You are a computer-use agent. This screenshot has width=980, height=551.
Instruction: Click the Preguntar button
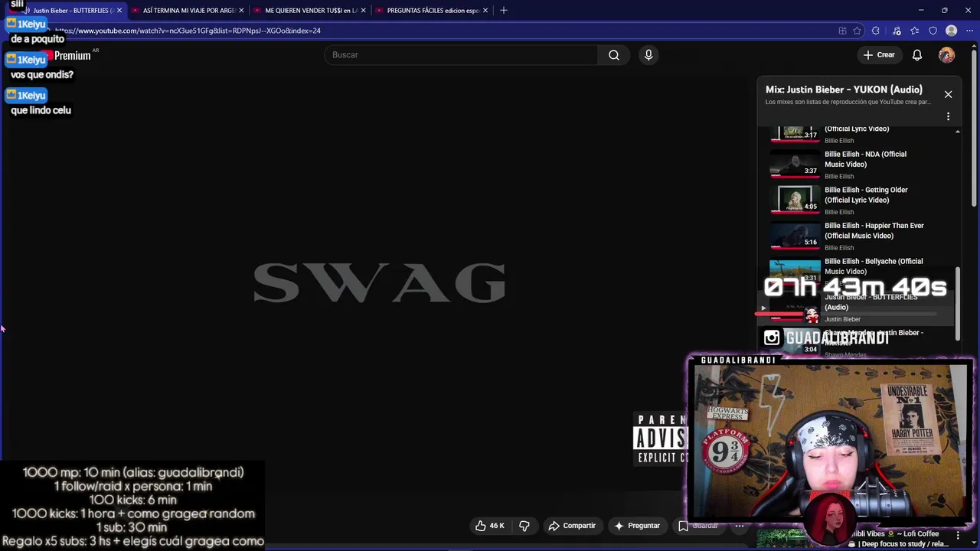637,526
